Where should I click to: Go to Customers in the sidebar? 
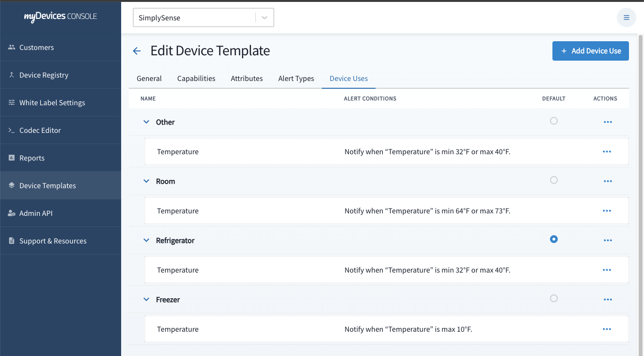[x=36, y=48]
